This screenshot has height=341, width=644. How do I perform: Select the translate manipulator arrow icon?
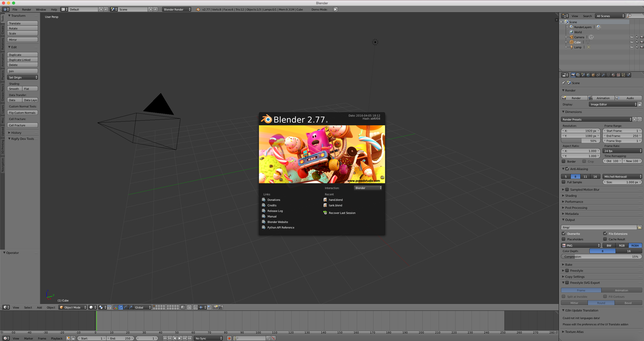121,307
